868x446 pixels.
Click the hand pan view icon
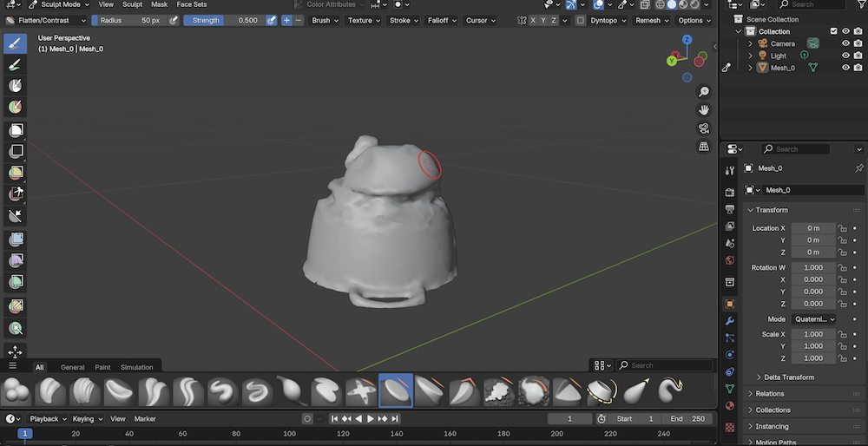coord(704,109)
